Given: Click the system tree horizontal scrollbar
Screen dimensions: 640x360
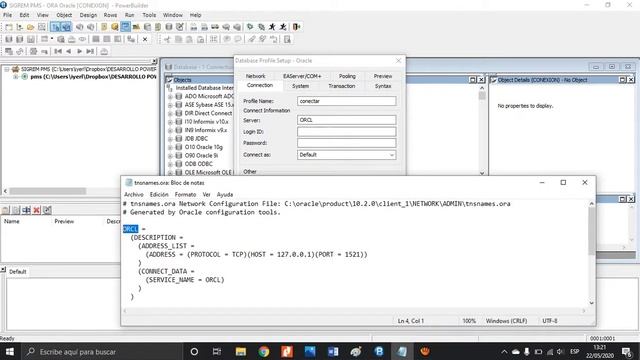Looking at the screenshot, I should pyautogui.click(x=48, y=191).
